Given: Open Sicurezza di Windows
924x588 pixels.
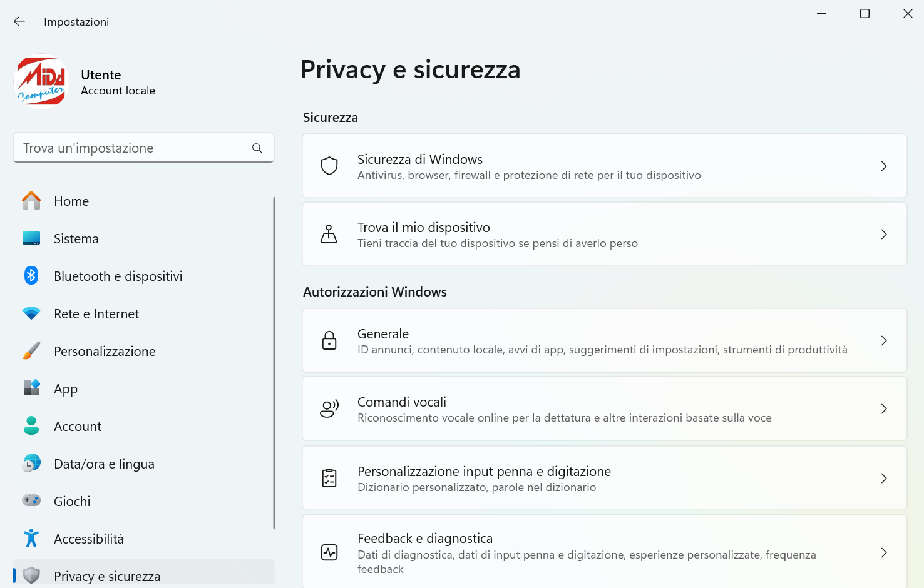Looking at the screenshot, I should click(605, 166).
